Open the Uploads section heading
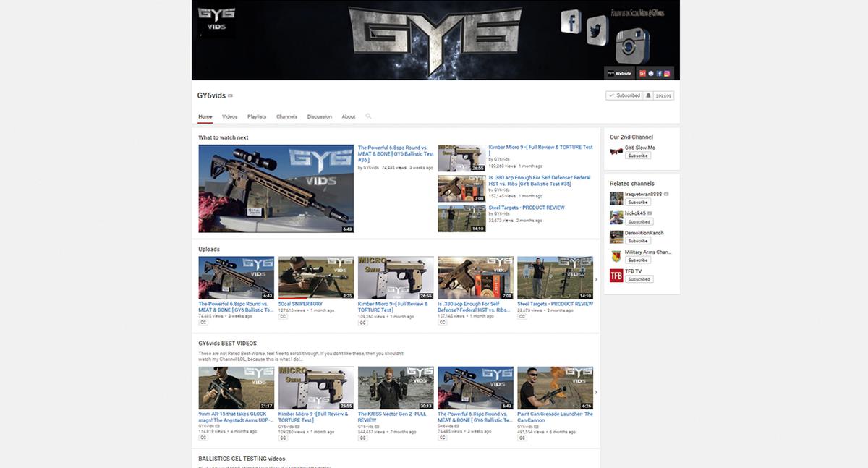This screenshot has width=868, height=468. point(209,250)
